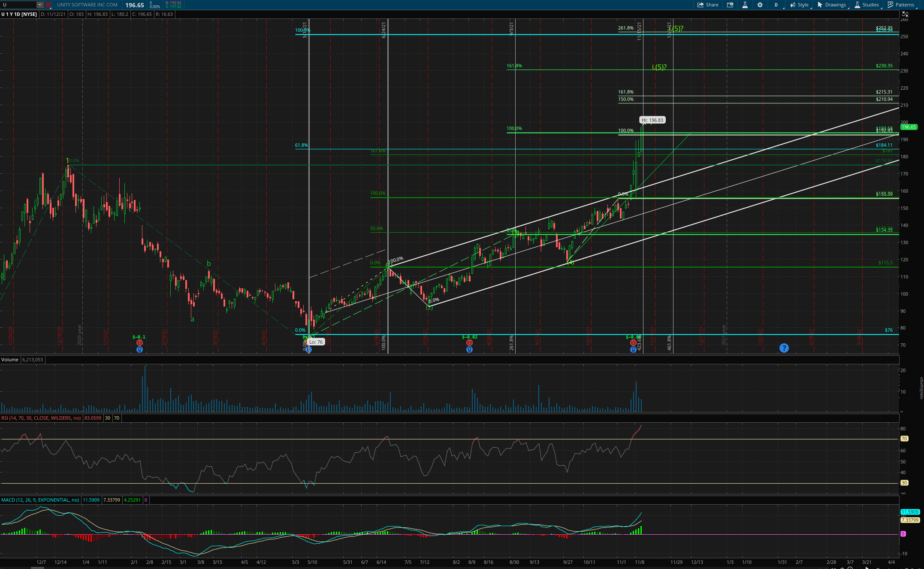Open chart settings gear icon

pyautogui.click(x=760, y=5)
